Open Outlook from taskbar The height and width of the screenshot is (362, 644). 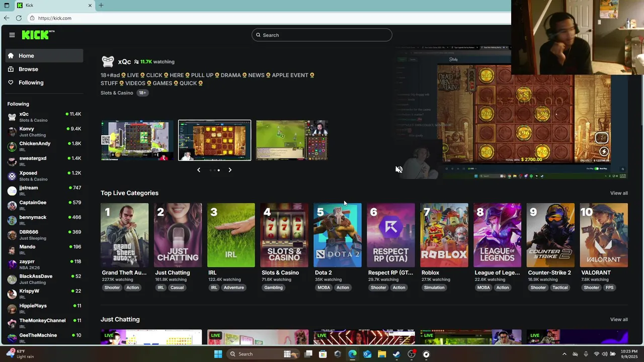(367, 354)
